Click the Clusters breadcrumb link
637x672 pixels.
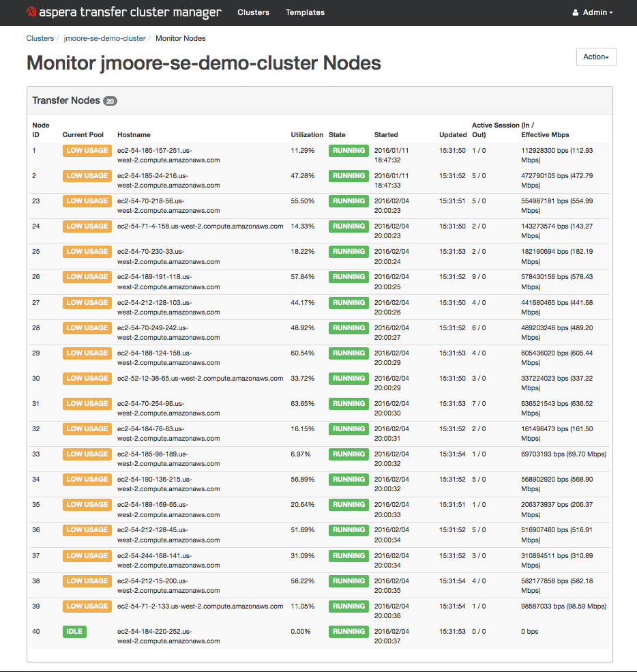pos(40,38)
